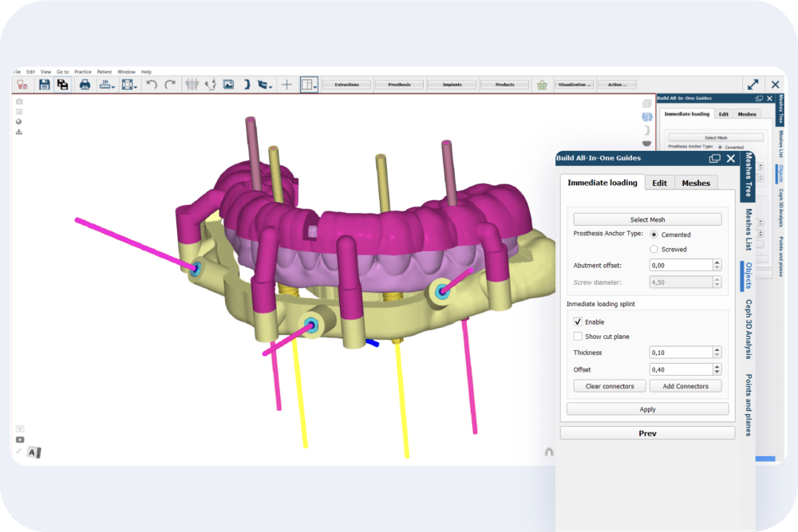Click the blue brain-like icon right of viewport
Screen dimensions: 798x532
647,117
